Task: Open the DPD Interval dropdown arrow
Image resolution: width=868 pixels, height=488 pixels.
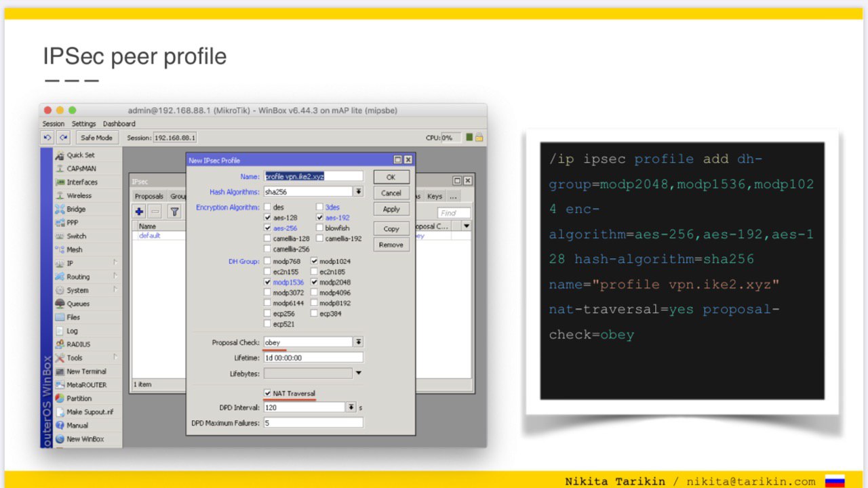Action: [x=351, y=407]
